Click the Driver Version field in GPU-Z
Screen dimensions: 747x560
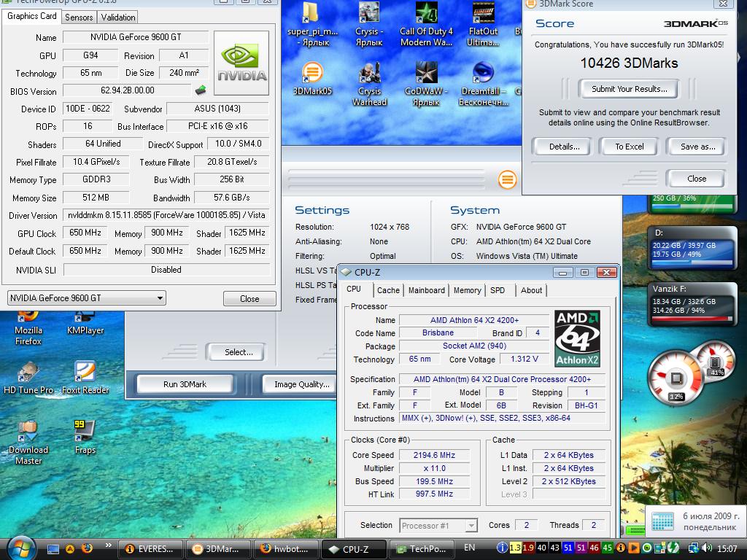coord(167,215)
